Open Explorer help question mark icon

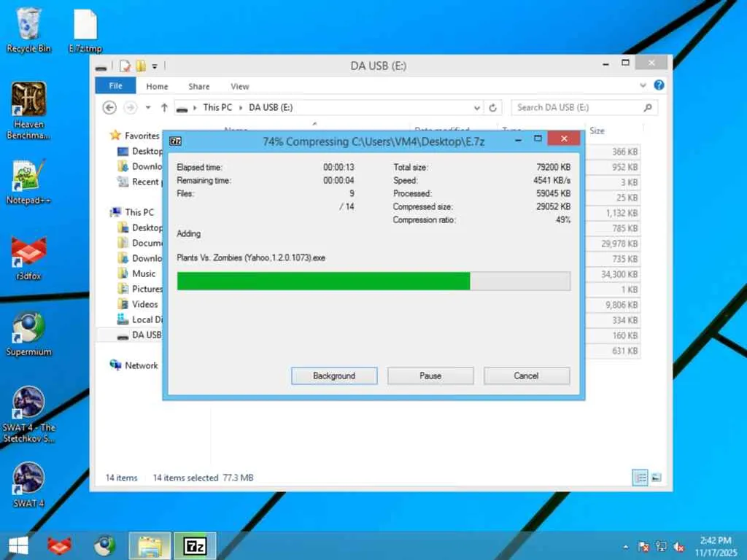point(659,85)
